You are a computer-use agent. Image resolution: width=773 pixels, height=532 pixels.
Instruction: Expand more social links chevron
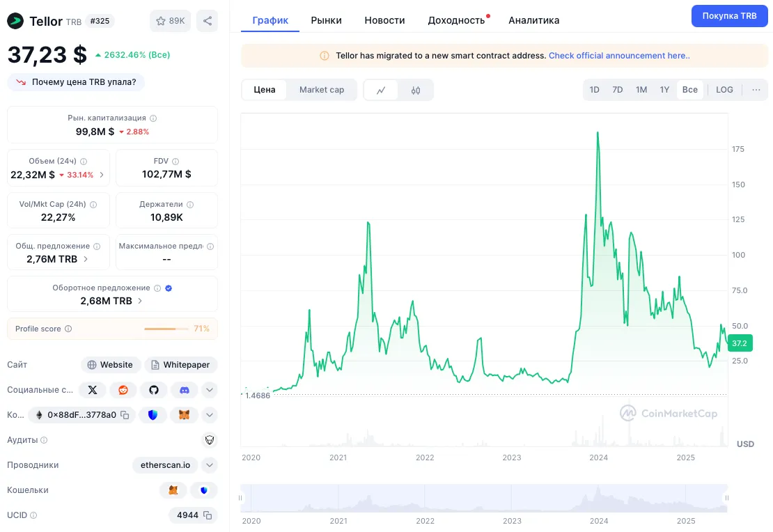pyautogui.click(x=210, y=390)
